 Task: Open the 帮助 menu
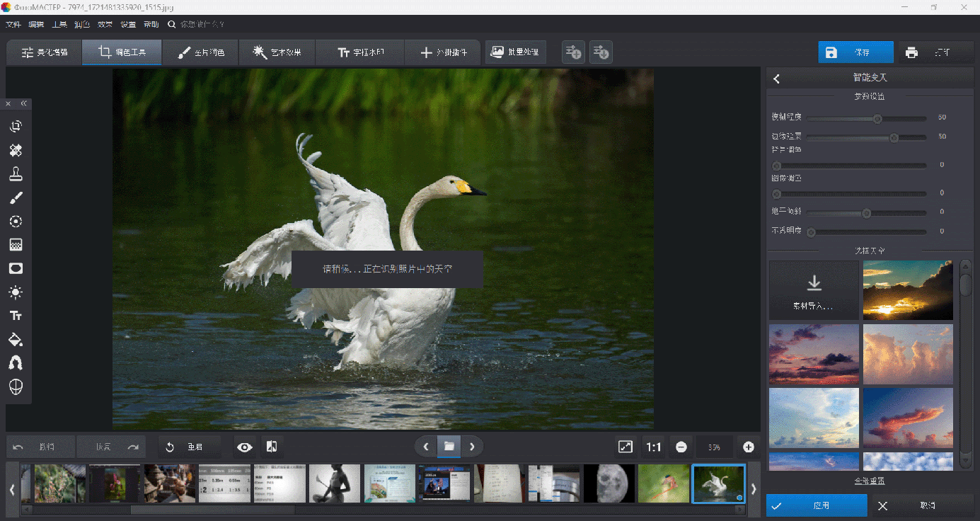coord(151,24)
